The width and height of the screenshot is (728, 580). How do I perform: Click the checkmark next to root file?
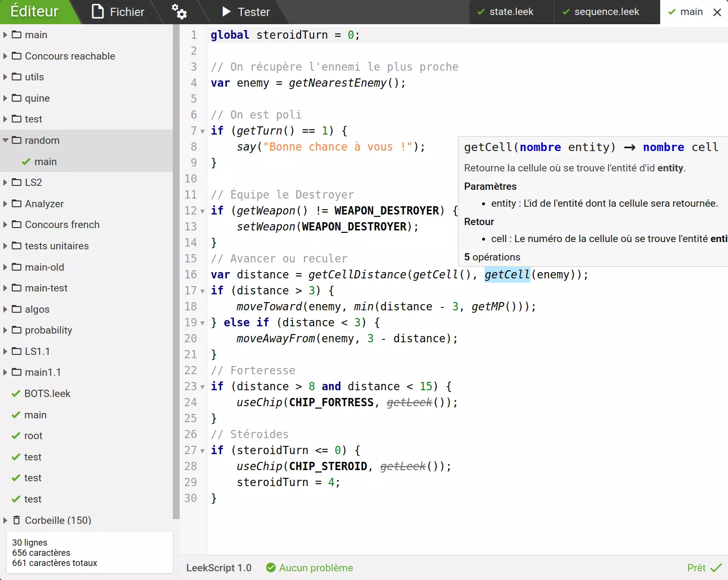[16, 436]
